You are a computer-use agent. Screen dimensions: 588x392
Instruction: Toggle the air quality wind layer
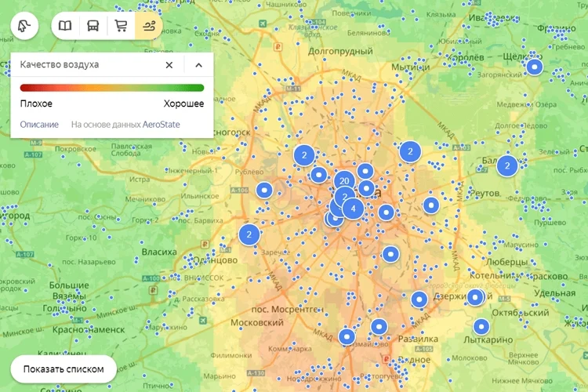(149, 26)
